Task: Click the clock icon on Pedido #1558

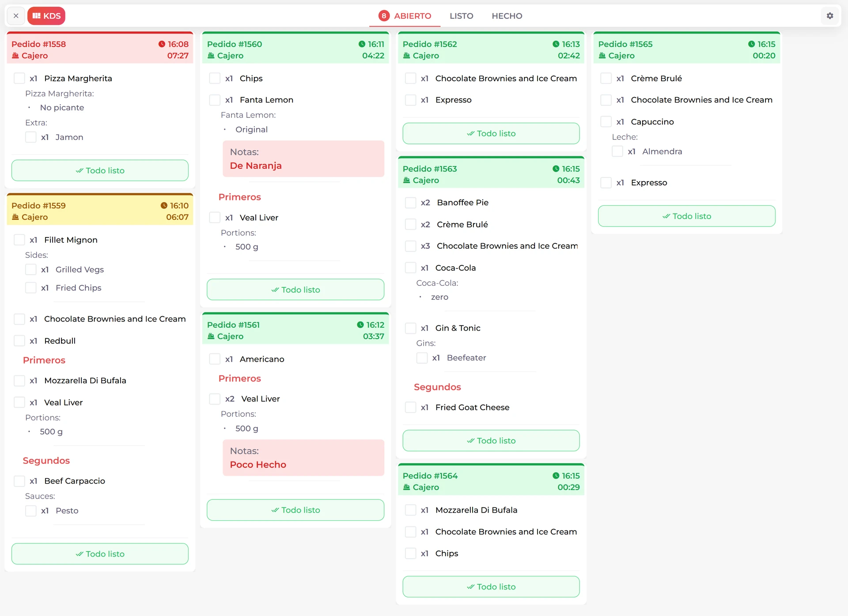Action: [x=162, y=44]
